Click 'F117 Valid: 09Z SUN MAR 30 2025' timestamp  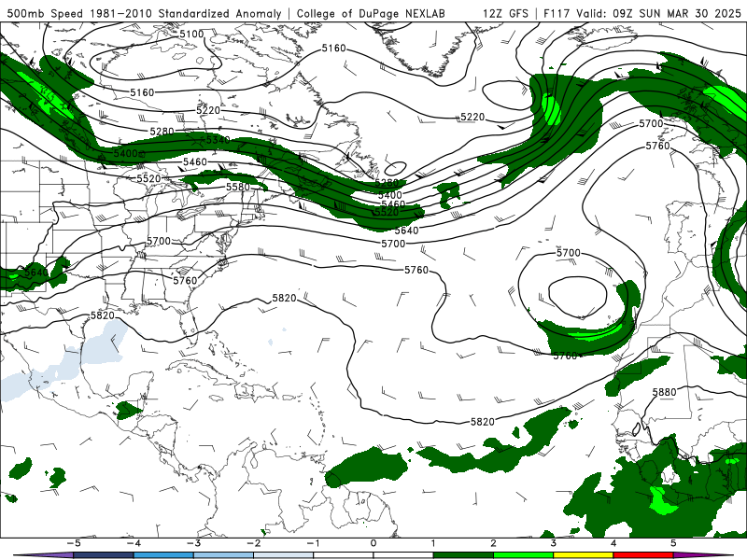pyautogui.click(x=642, y=13)
